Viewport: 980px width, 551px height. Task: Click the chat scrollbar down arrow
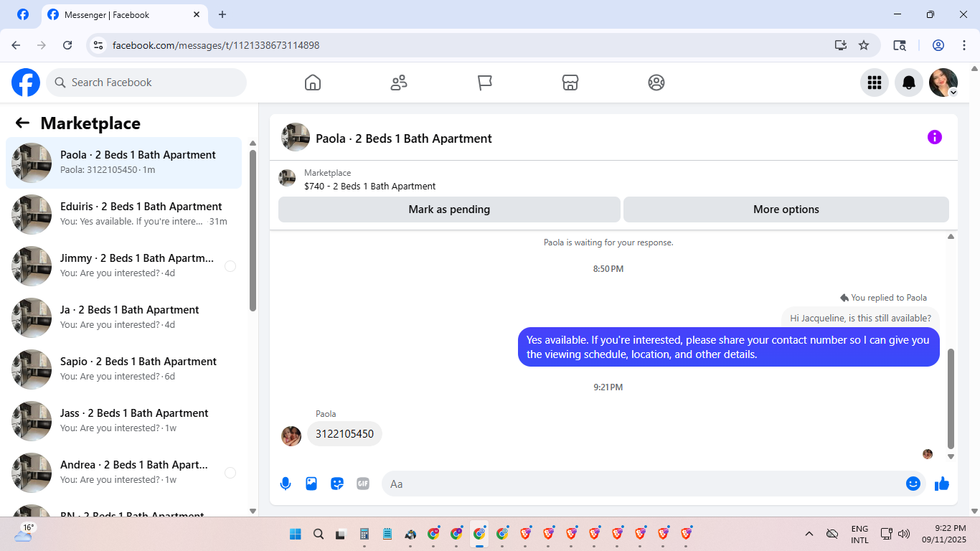tap(951, 456)
